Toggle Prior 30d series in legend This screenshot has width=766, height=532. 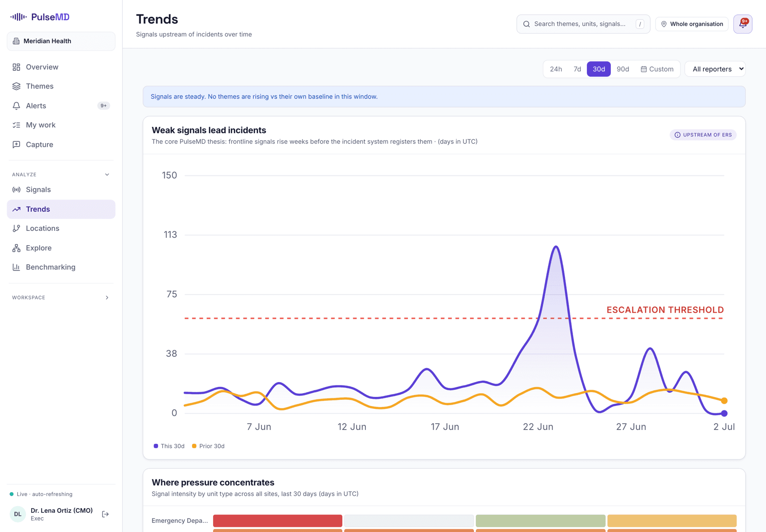[208, 446]
